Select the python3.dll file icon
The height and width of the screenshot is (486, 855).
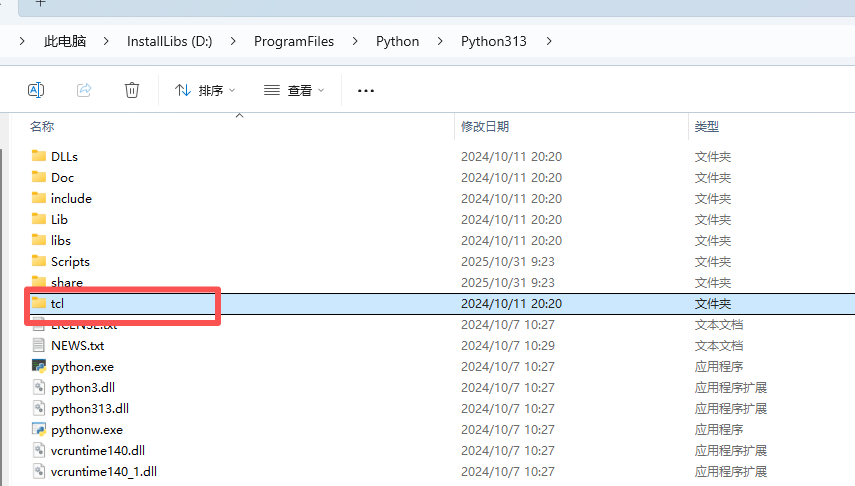click(x=39, y=387)
